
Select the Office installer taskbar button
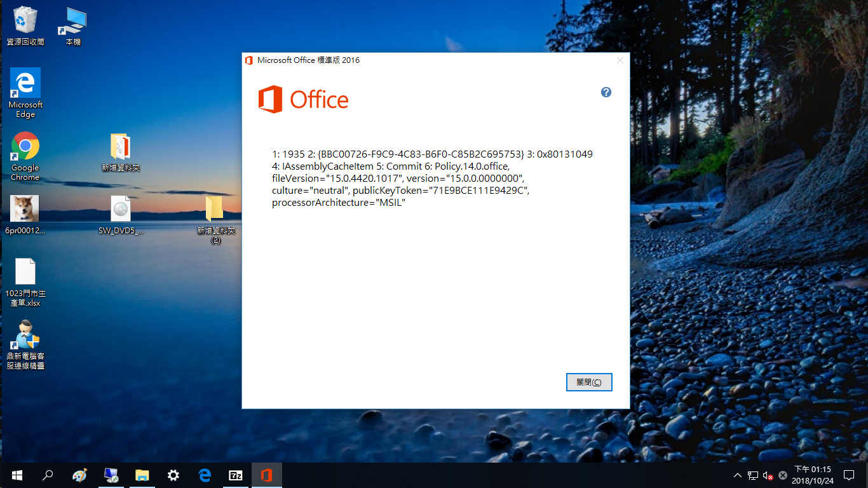[267, 475]
